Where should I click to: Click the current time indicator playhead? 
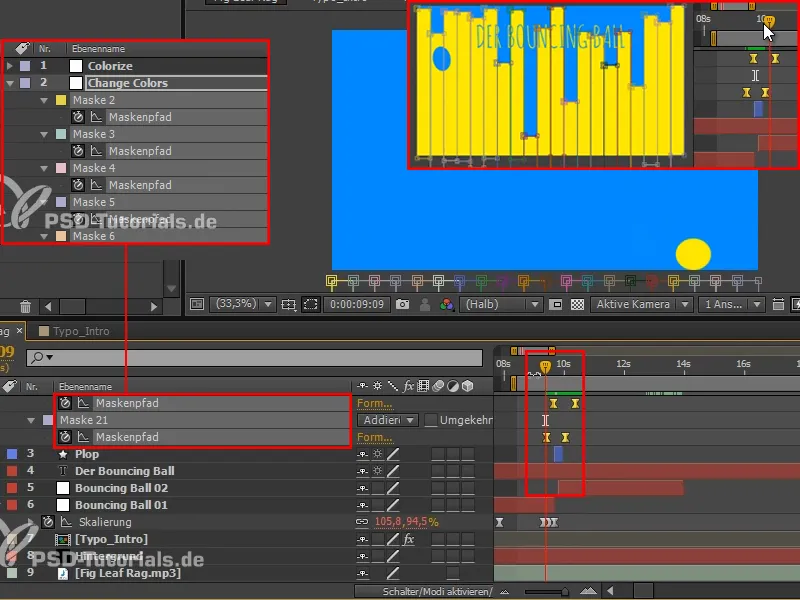(545, 366)
